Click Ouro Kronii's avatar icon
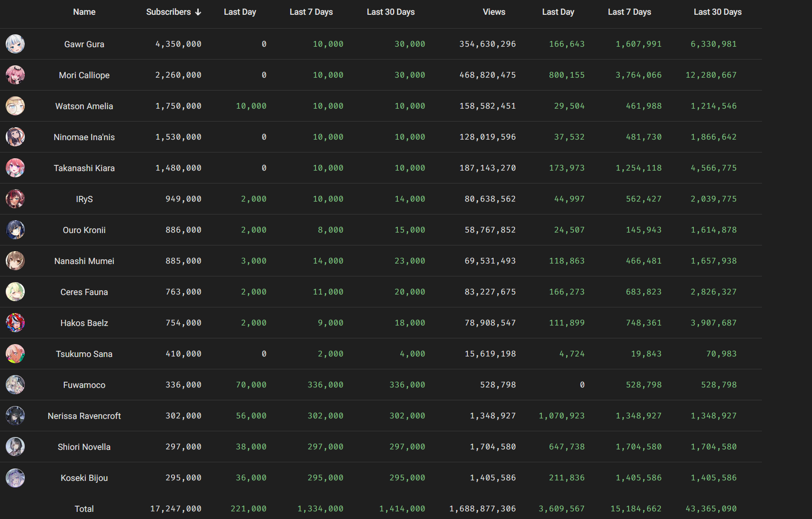Screen dimensions: 812x519 coord(15,230)
